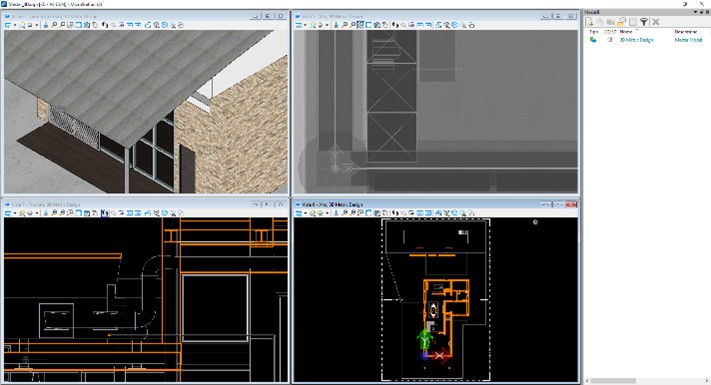The image size is (711, 385).
Task: Click Fit View in rendered roof view
Action: point(78,25)
